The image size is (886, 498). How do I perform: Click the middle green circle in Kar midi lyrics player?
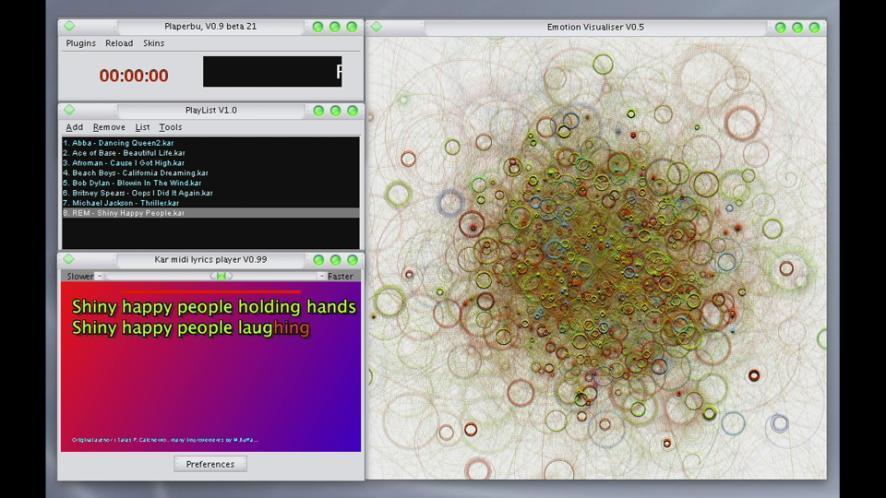point(336,260)
